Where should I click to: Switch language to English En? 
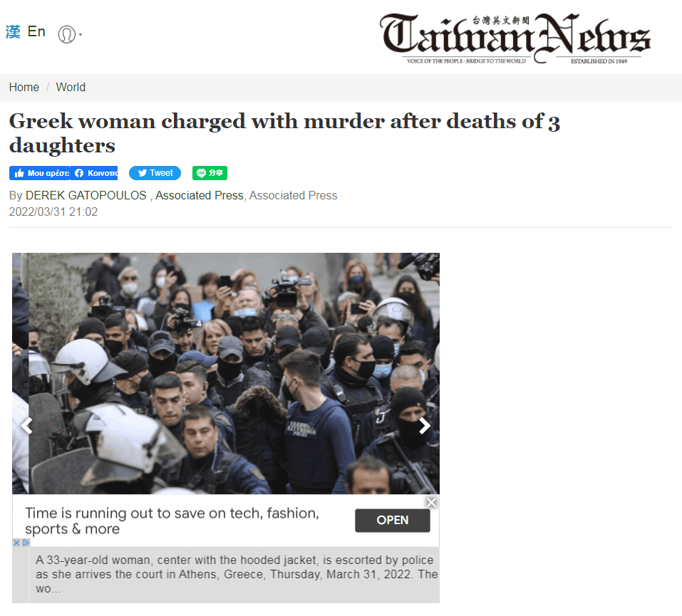36,32
